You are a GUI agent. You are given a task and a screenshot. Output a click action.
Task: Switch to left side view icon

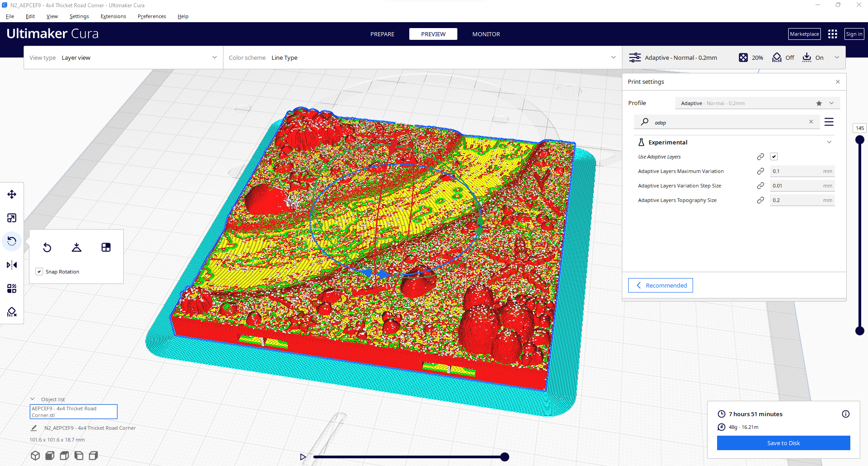point(79,456)
